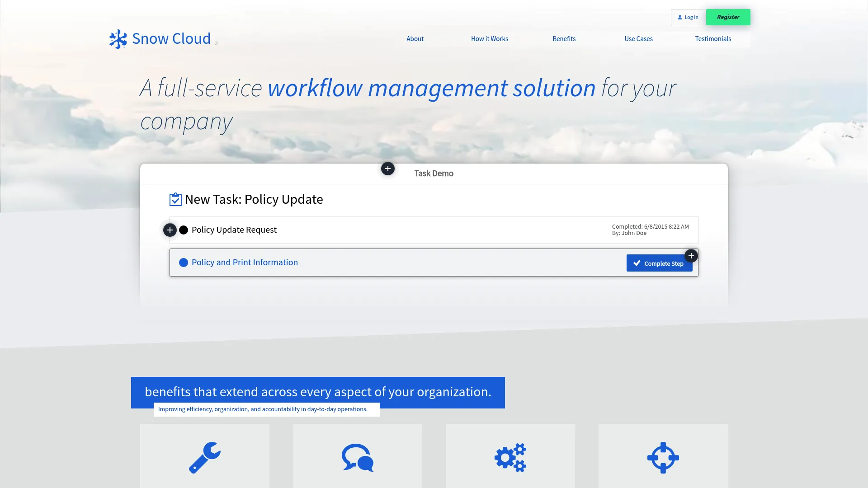
Task: Click the plus hotspot beside Task Demo
Action: (387, 169)
